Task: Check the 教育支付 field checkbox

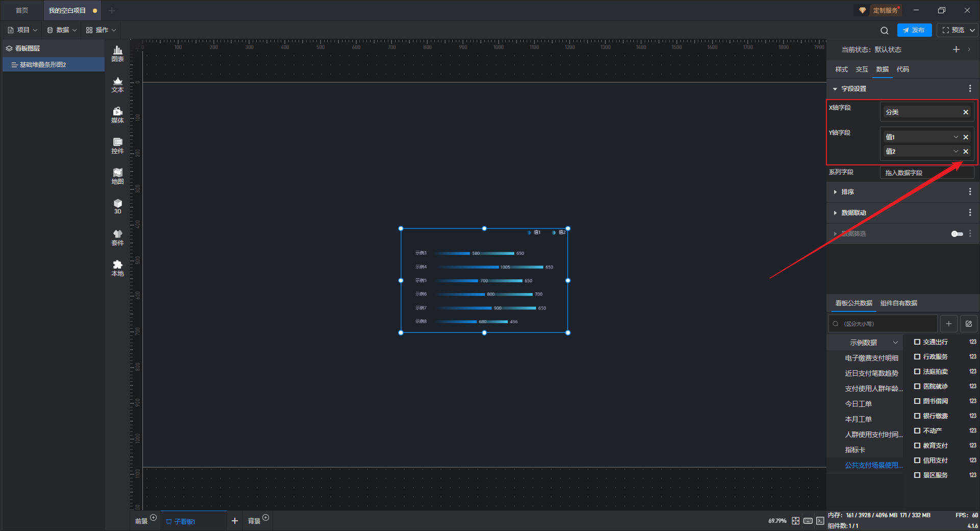Action: coord(917,446)
